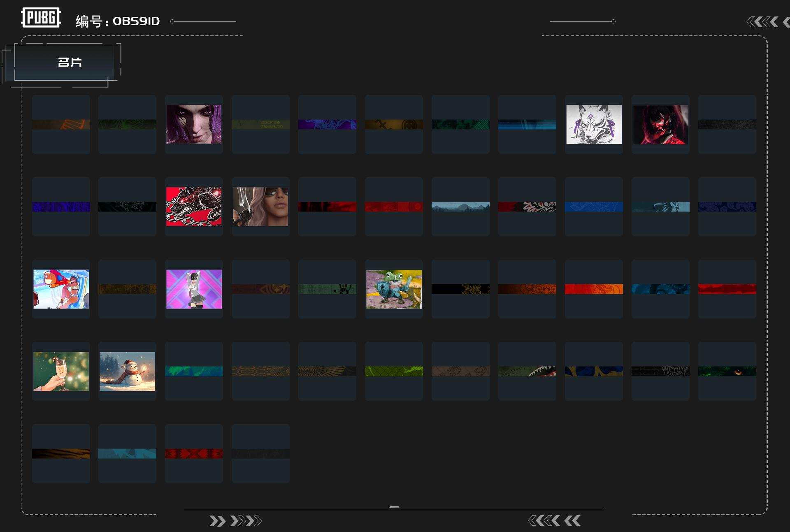The width and height of the screenshot is (790, 532).
Task: Choose the olive 7.62MM NATO nameplate
Action: 260,124
